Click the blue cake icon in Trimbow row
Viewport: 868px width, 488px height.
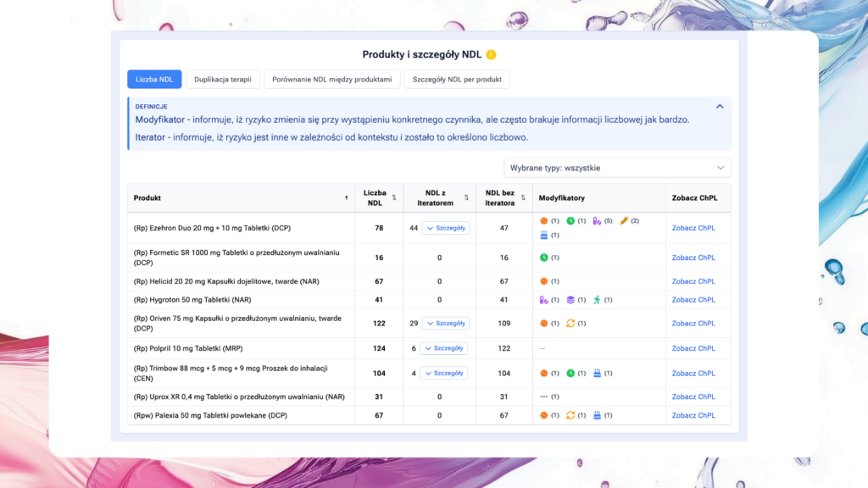[597, 374]
